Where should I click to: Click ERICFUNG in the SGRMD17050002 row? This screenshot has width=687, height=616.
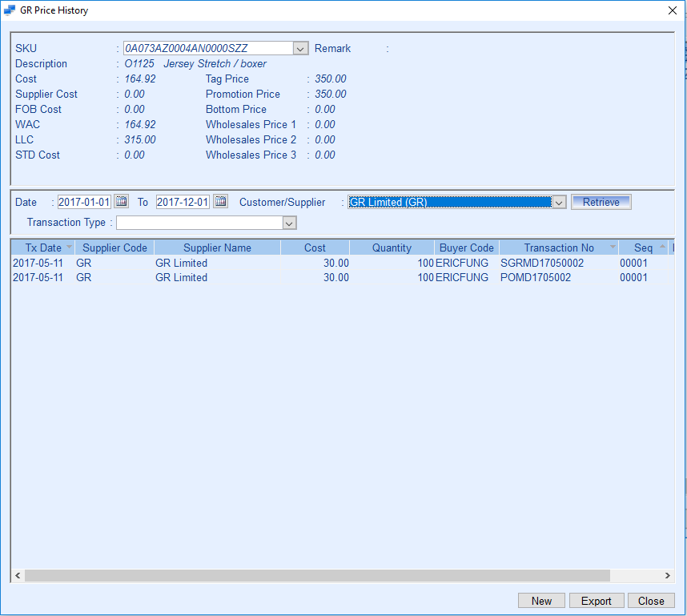click(462, 263)
